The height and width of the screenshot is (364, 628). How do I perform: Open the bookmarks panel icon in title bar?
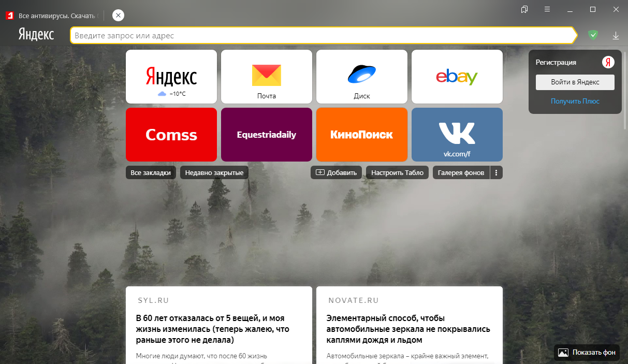tap(525, 9)
